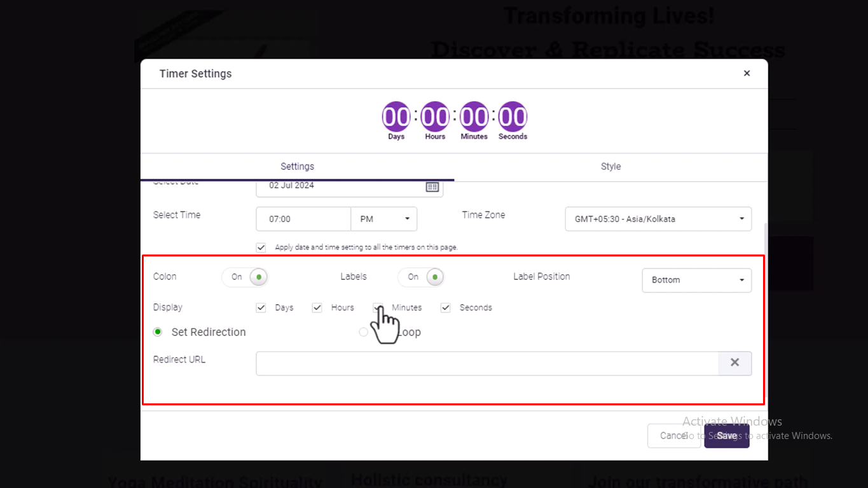Expand the Label Position dropdown
868x488 pixels.
(x=697, y=280)
